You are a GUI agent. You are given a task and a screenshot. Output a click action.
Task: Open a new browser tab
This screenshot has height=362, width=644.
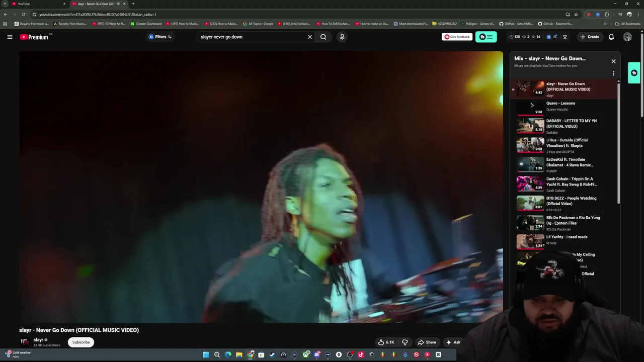133,4
